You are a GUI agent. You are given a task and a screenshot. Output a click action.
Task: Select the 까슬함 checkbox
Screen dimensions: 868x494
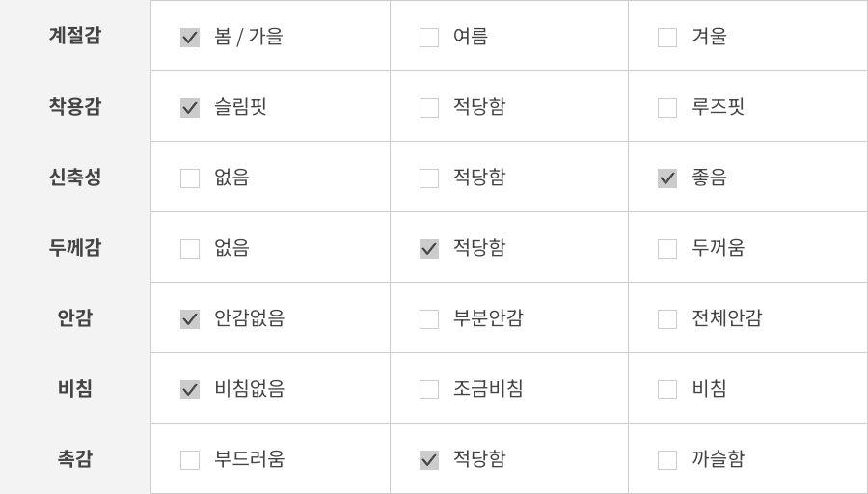667,460
